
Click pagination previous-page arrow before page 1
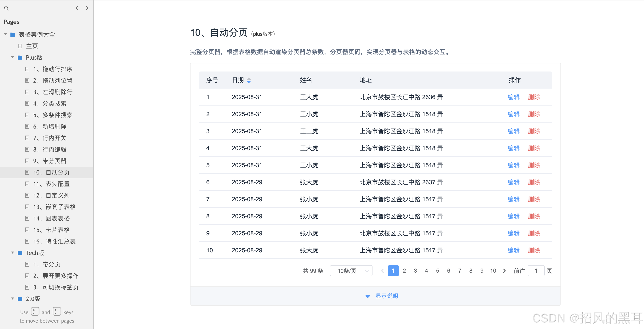point(382,271)
